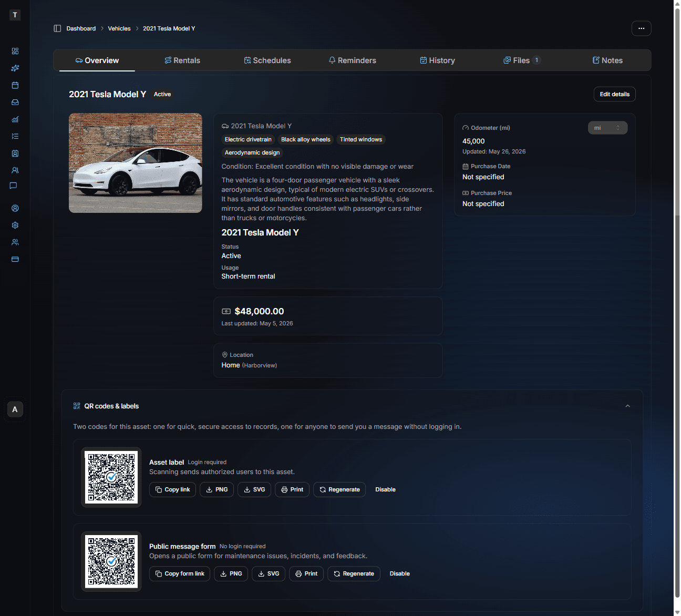
Task: Download Public message form PNG
Action: (231, 573)
